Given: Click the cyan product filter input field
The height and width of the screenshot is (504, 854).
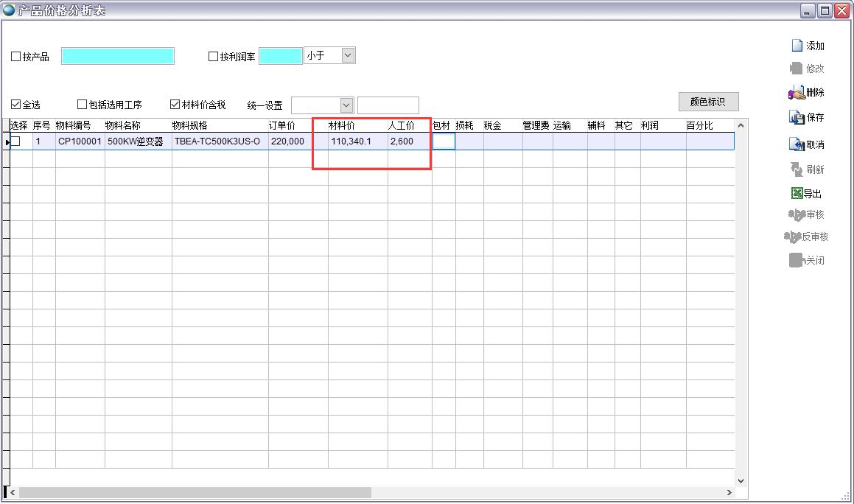Looking at the screenshot, I should pos(118,56).
